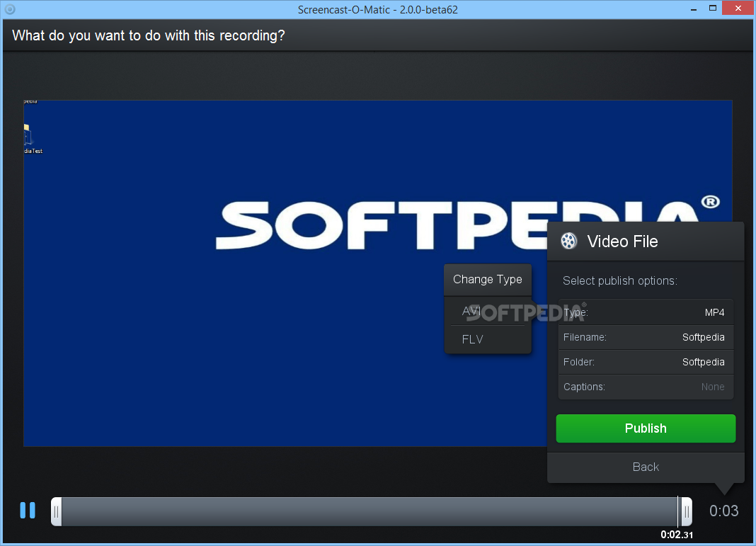Edit the Filename Softpedia option
Screen dimensions: 756x546
646,337
